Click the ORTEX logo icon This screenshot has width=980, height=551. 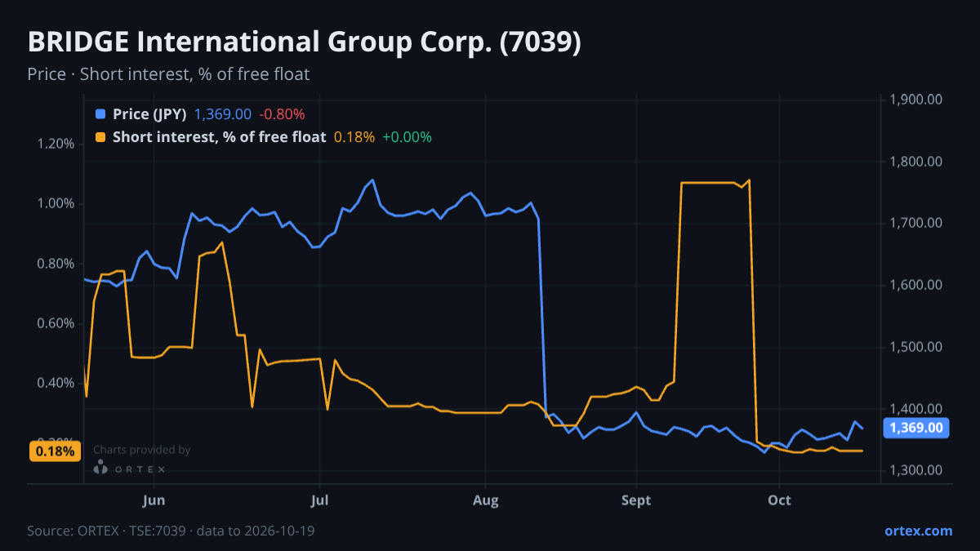coord(100,467)
